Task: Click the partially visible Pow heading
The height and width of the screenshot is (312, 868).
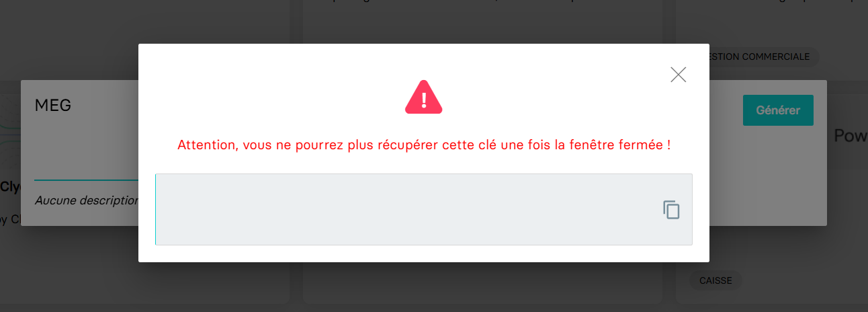Action: pyautogui.click(x=851, y=136)
